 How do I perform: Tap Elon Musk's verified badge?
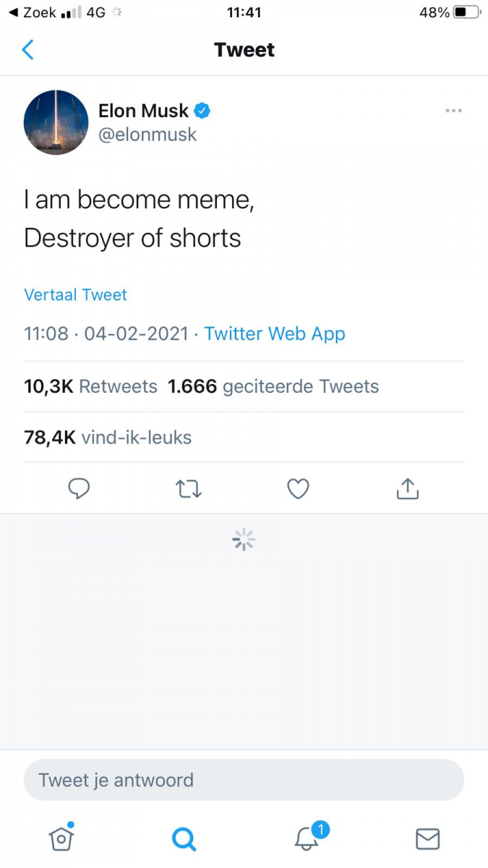tap(202, 110)
